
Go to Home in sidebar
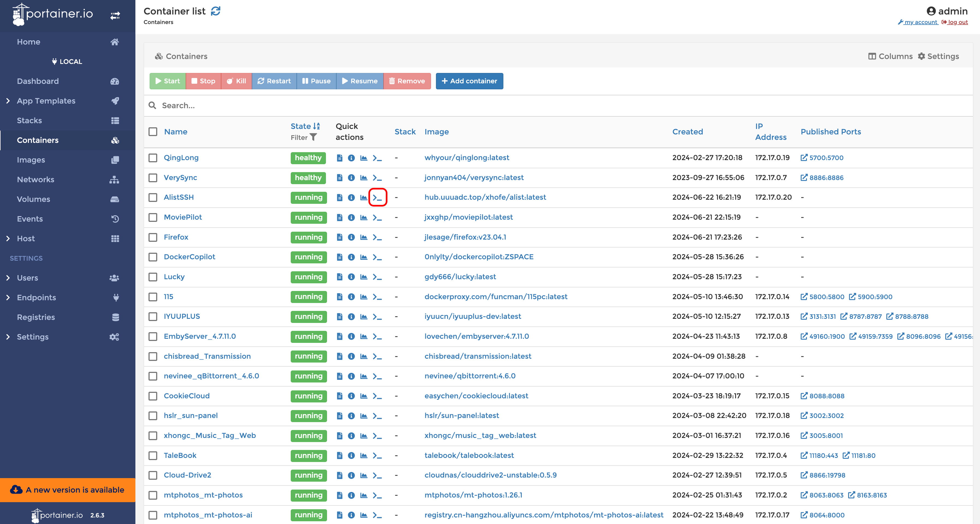coord(68,42)
